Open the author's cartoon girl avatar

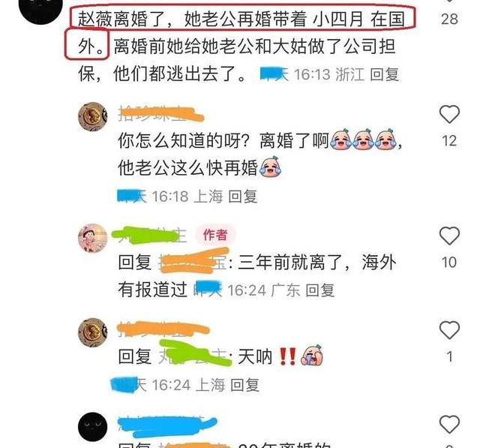(93, 239)
